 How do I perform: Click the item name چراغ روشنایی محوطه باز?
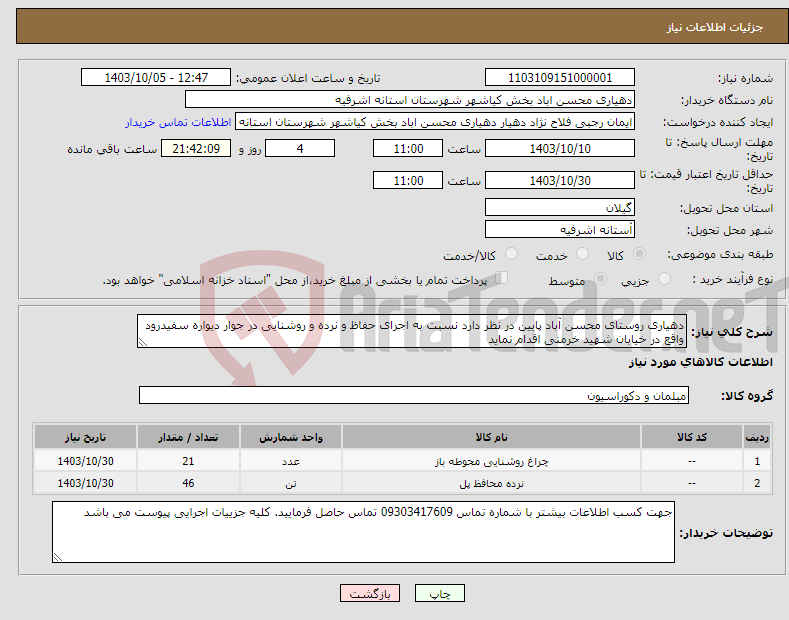click(491, 461)
